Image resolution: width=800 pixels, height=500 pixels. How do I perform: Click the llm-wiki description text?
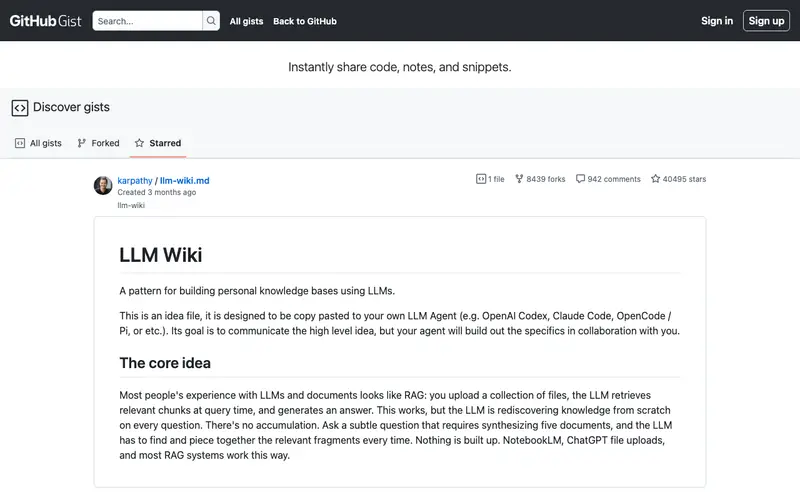coord(131,206)
